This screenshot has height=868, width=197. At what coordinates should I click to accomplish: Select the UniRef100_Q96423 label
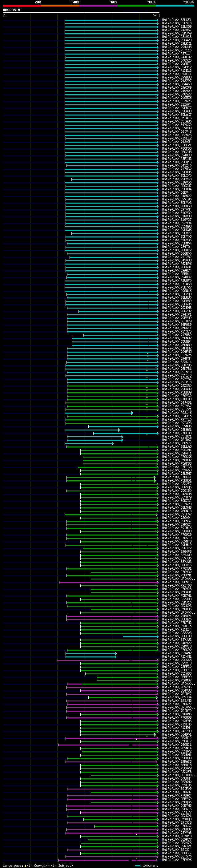(177, 40)
